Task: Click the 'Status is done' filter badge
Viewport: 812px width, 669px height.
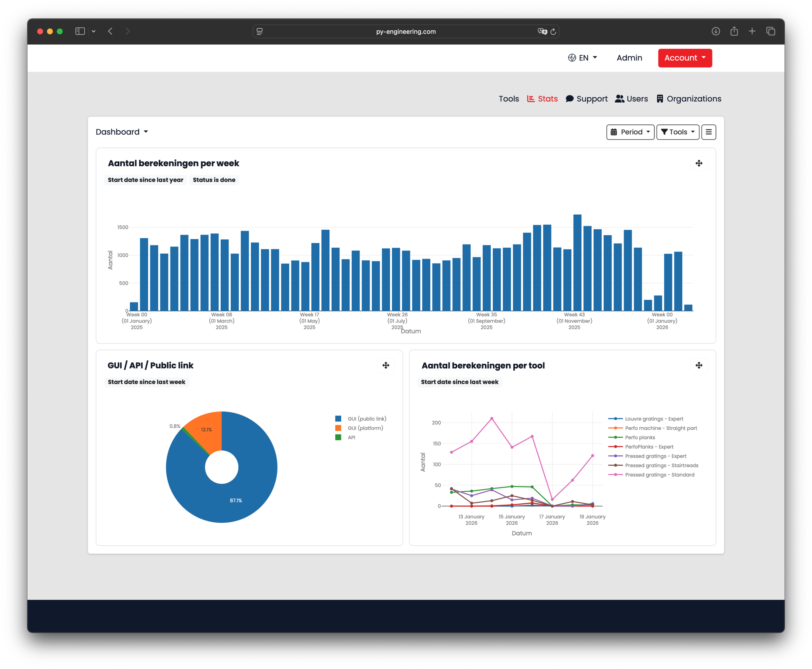Action: 214,180
